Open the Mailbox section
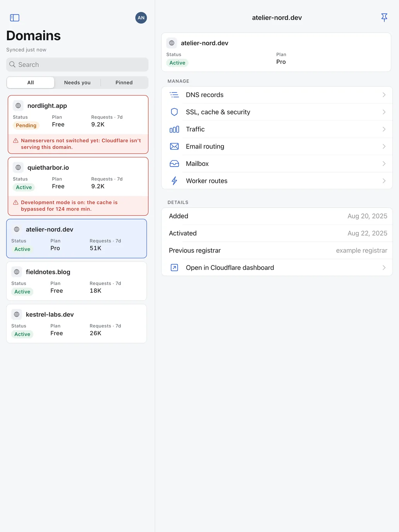 (277, 164)
